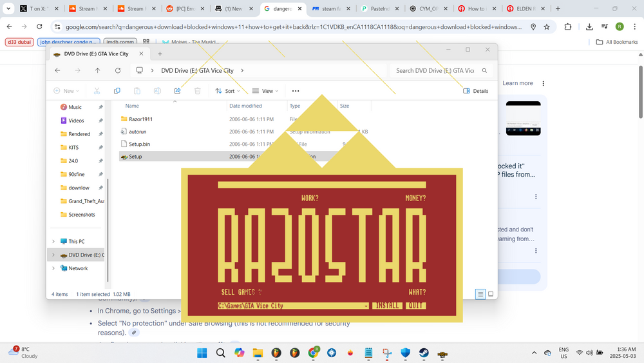
Task: Open the Chrome tab search dropdown arrow
Action: [8, 8]
